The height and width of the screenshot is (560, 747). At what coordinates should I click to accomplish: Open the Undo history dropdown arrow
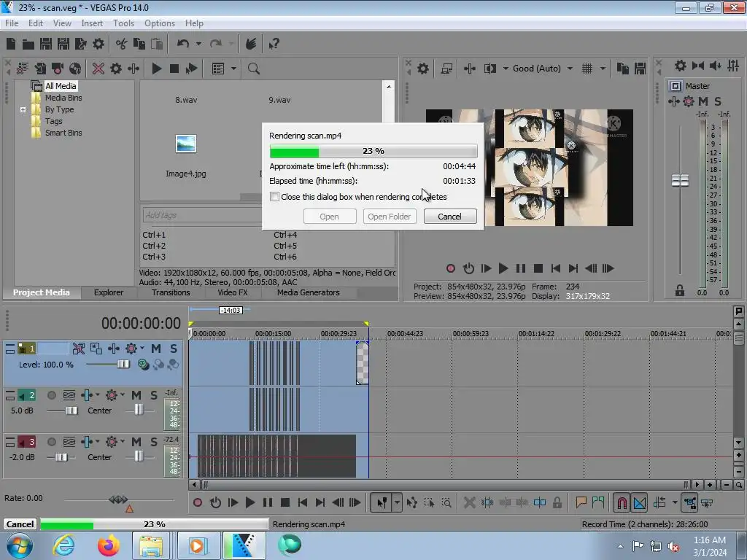coord(198,44)
